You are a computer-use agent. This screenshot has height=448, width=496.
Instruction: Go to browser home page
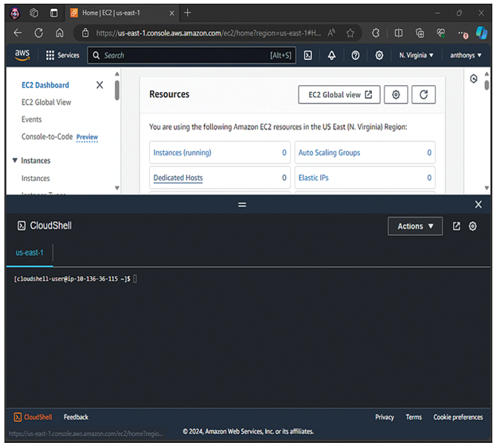[x=59, y=33]
